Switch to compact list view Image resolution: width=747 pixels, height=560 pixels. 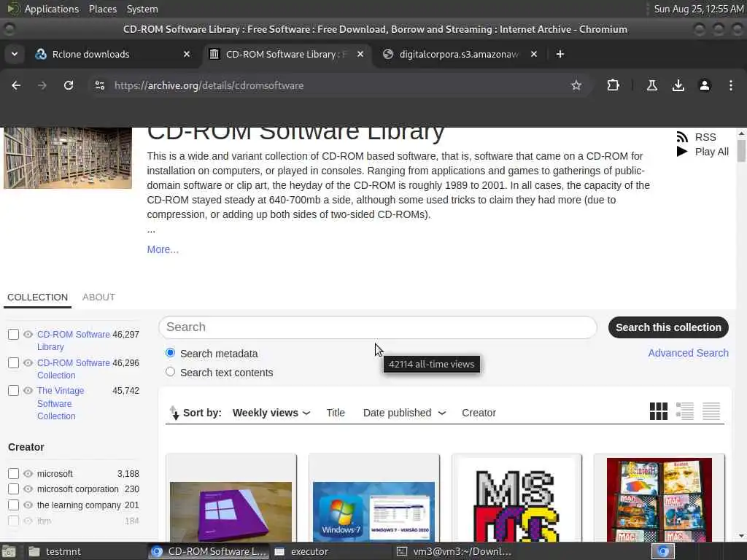pyautogui.click(x=711, y=411)
